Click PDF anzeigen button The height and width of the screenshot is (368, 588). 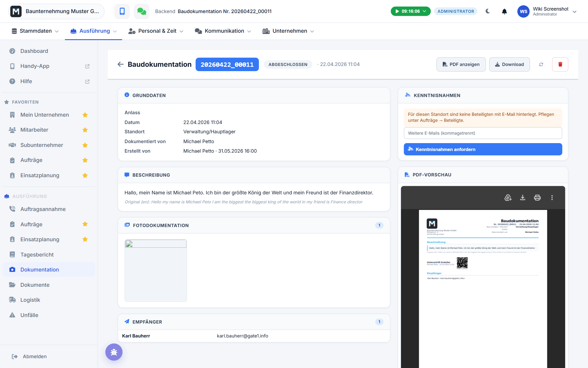(x=461, y=64)
